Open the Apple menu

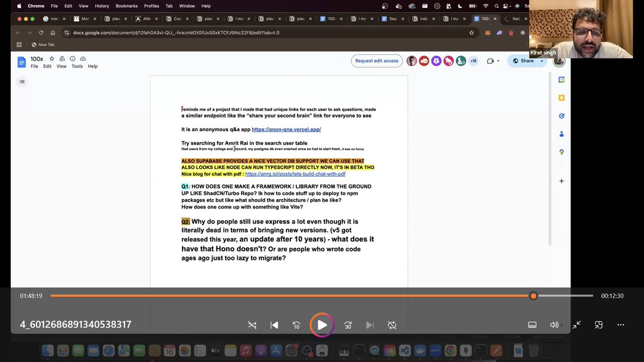19,6
